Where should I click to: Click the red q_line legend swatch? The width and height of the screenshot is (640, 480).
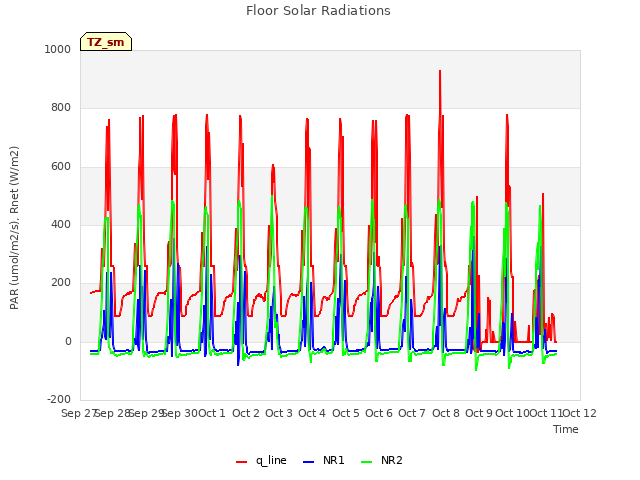coord(241,462)
